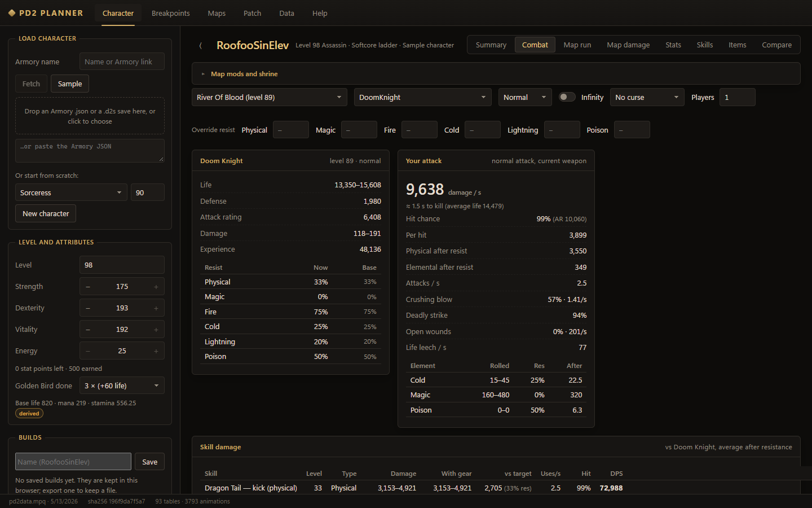This screenshot has width=812, height=508.
Task: Increase Vitality with the plus stepper
Action: (x=156, y=330)
